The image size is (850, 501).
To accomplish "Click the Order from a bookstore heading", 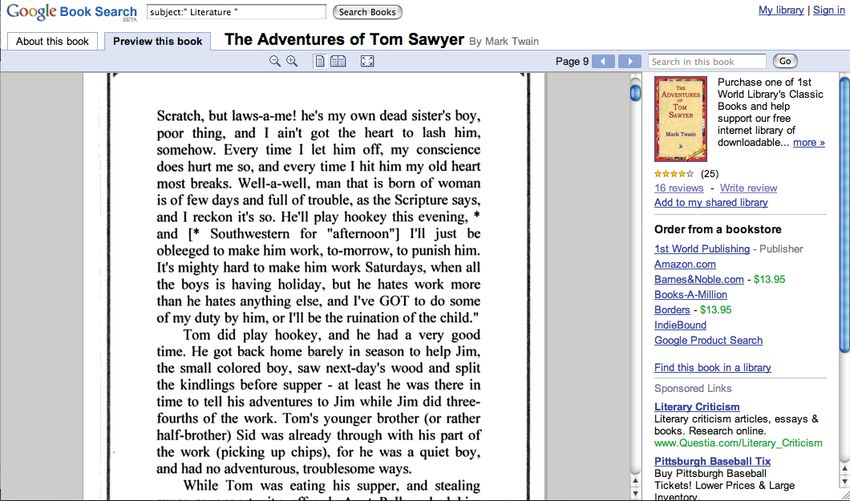I will pos(718,229).
